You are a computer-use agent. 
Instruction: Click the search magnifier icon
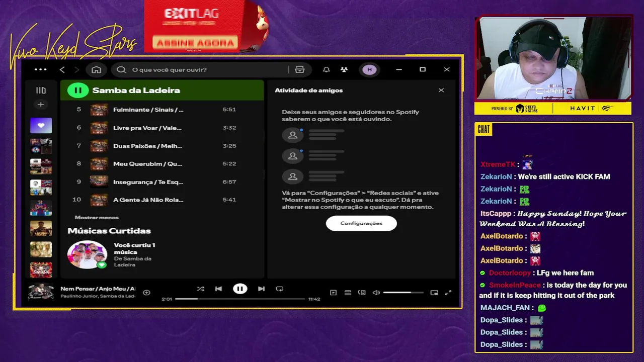click(121, 69)
